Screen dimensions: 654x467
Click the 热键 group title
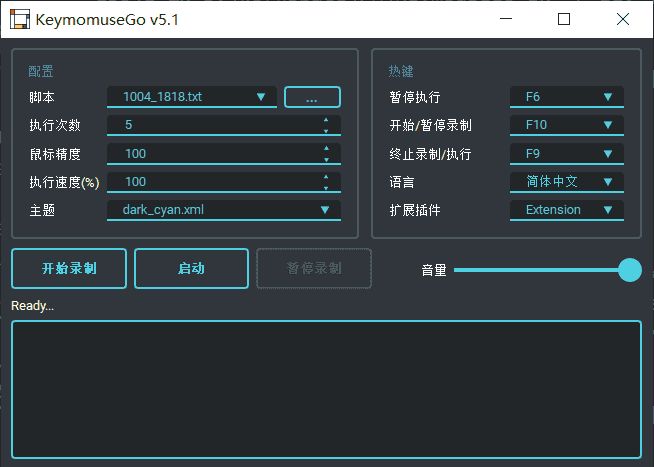click(401, 71)
